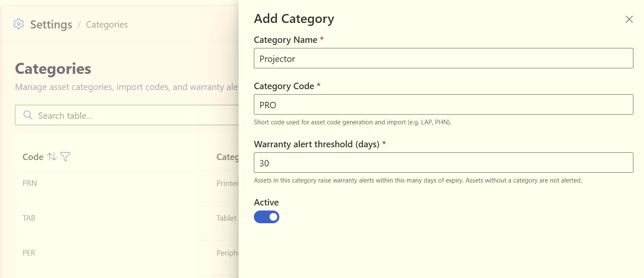Screen dimensions: 644x278
Task: Click the Add Category panel title
Action: click(294, 19)
